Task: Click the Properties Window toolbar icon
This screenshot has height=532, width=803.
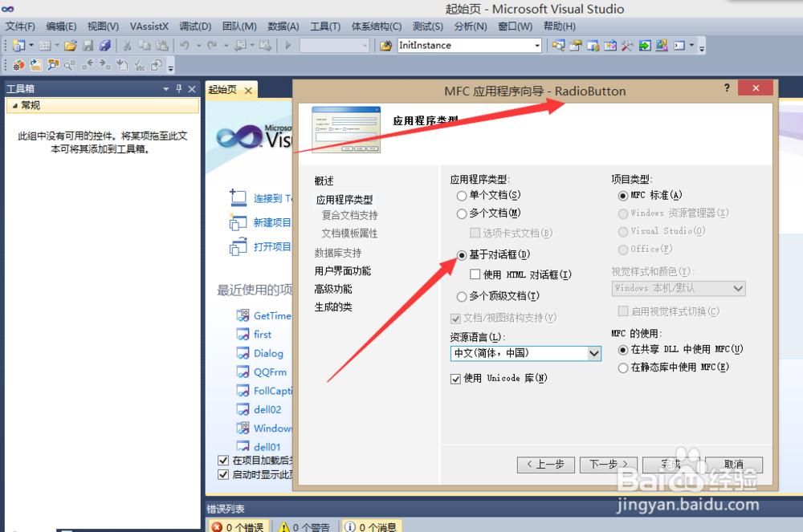Action: point(576,46)
